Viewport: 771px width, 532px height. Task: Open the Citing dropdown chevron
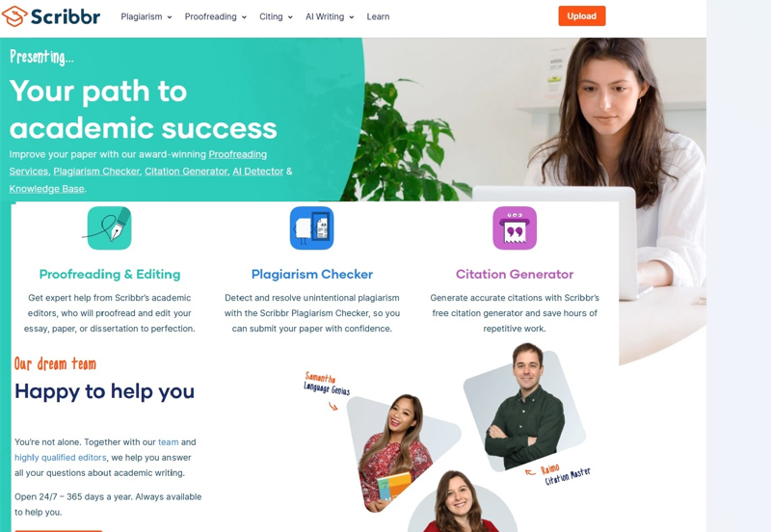(x=290, y=17)
